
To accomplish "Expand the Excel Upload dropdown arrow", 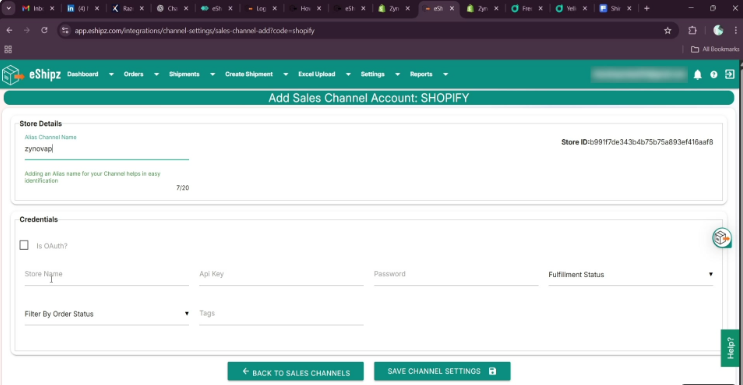I will pos(348,74).
